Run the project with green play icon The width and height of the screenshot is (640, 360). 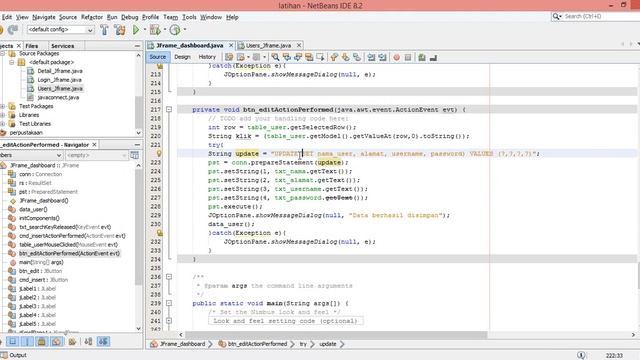tap(136, 30)
